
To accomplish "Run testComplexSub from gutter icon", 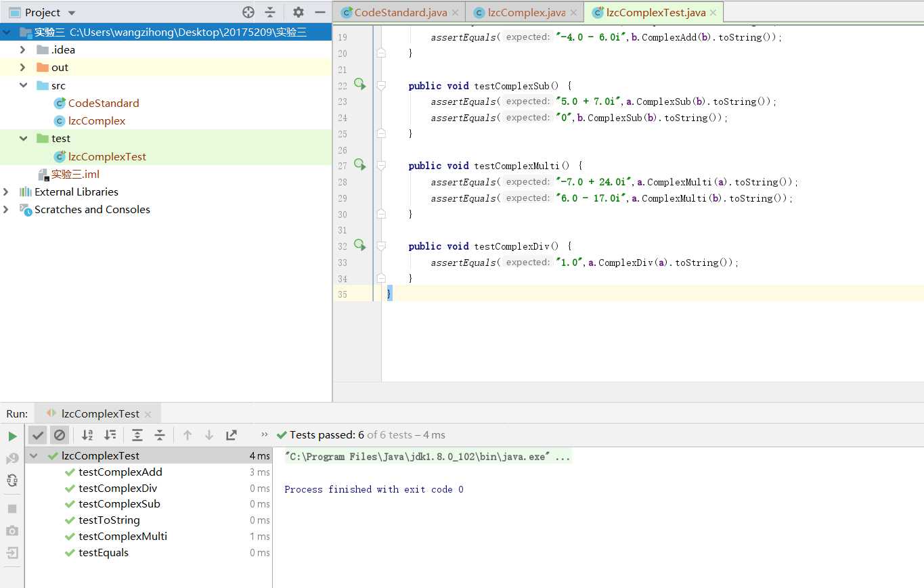I will coord(359,85).
